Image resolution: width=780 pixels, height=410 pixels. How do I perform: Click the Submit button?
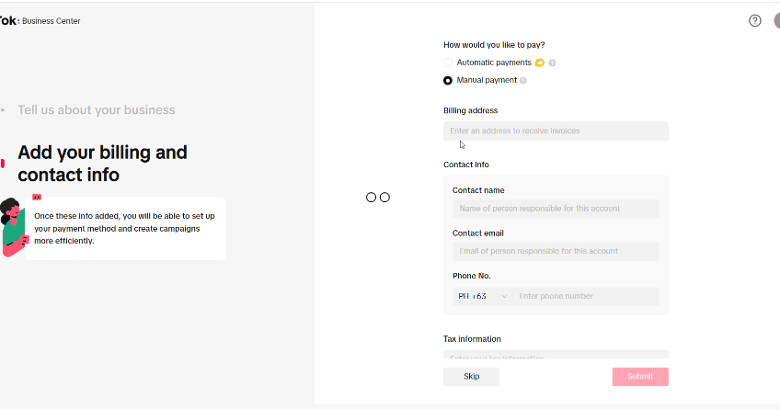click(640, 377)
